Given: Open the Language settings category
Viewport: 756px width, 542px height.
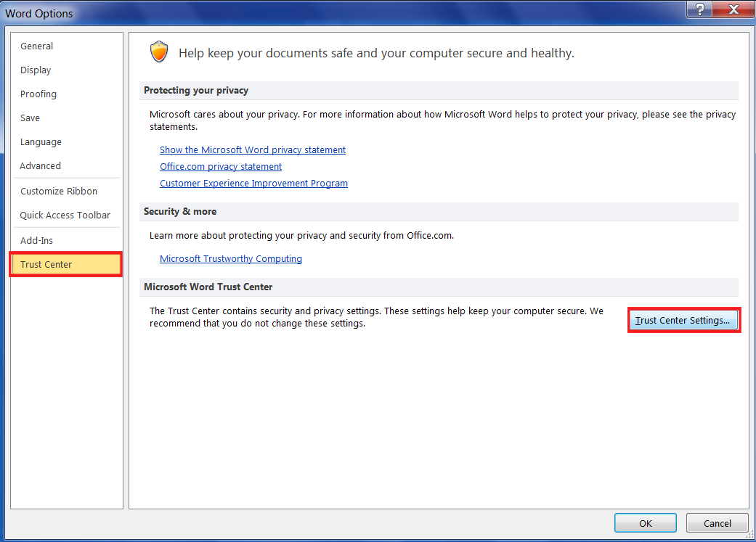Looking at the screenshot, I should coord(41,142).
